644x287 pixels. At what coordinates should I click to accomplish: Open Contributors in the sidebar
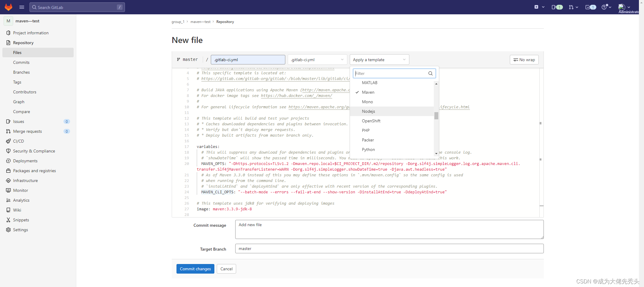[38, 92]
